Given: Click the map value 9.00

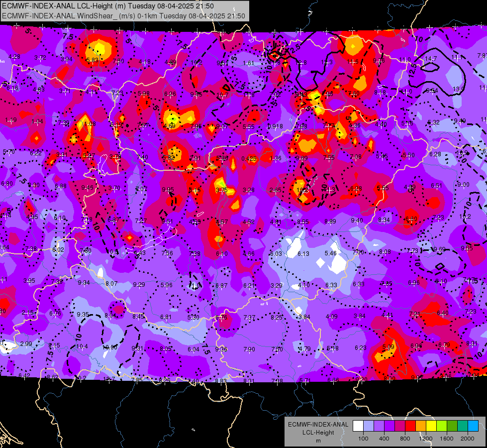Looking at the screenshot, I should (x=464, y=184).
